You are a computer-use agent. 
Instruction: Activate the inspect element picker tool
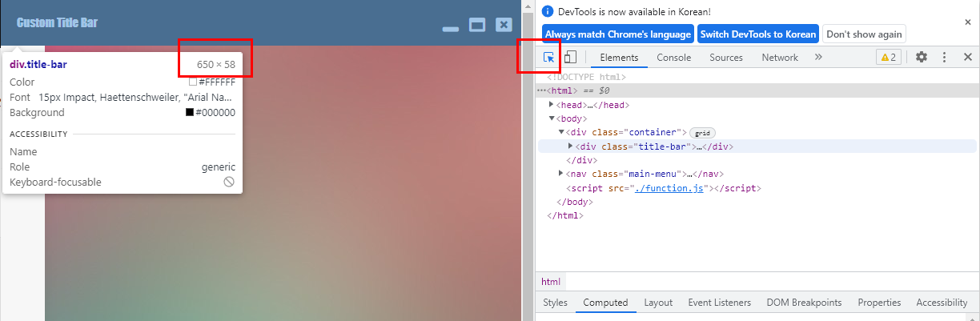(x=549, y=58)
